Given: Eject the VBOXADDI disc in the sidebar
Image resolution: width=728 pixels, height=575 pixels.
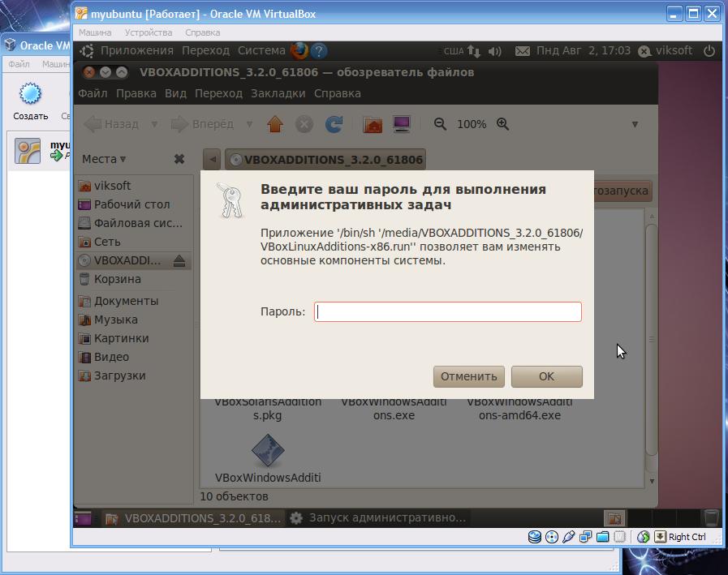Looking at the screenshot, I should 179,261.
